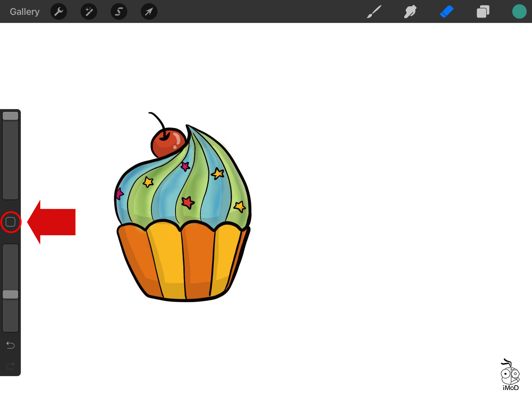Activate the Selection tool
The height and width of the screenshot is (399, 532).
point(119,12)
